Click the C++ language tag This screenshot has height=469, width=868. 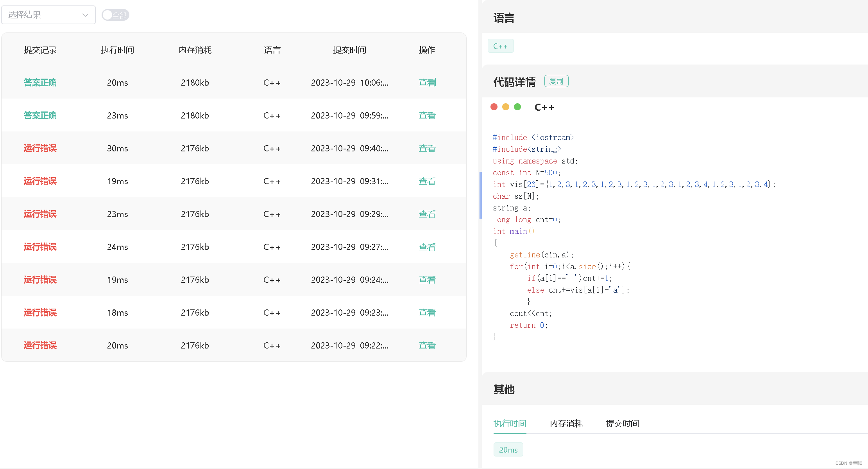coord(501,46)
